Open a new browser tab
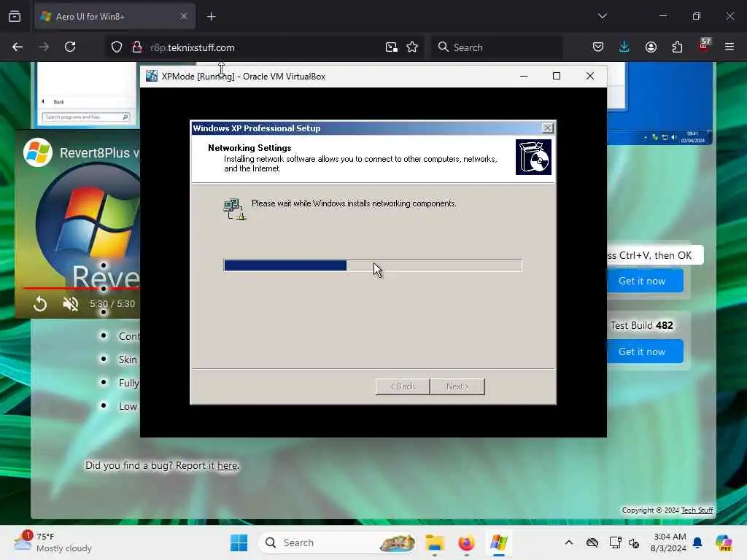 tap(211, 17)
